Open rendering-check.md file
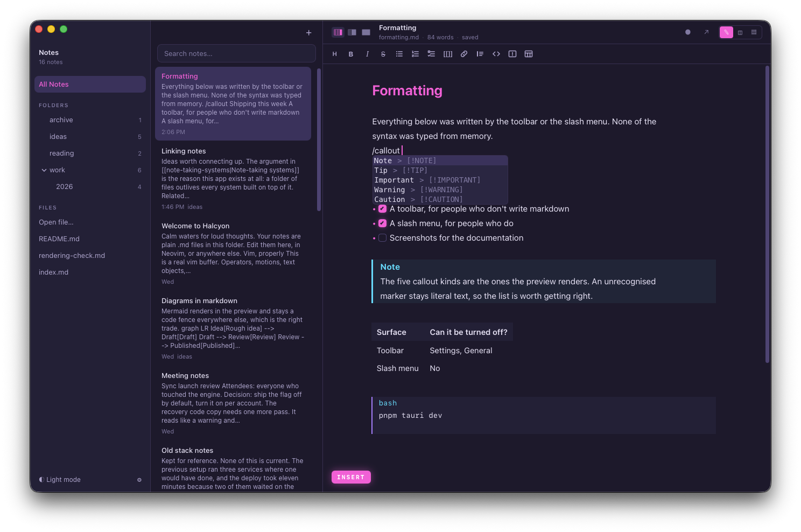 (72, 256)
